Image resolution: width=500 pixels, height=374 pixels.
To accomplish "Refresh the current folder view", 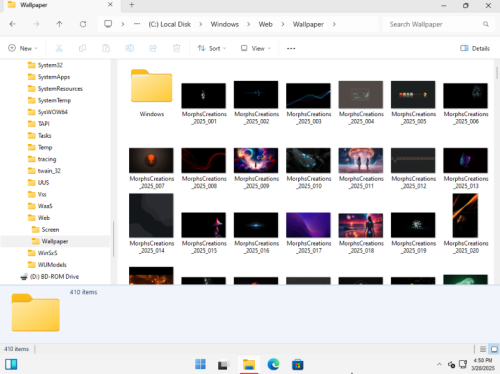I will click(x=83, y=24).
